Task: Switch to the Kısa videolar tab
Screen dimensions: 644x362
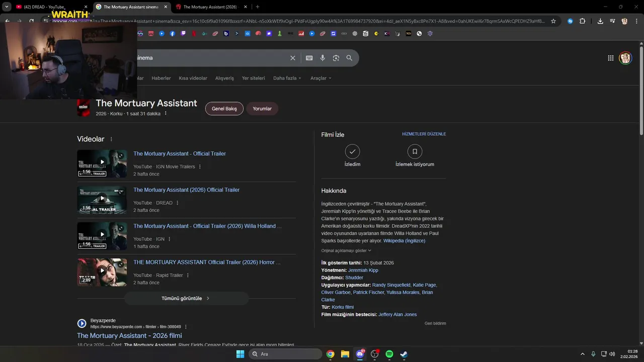Action: pyautogui.click(x=193, y=78)
